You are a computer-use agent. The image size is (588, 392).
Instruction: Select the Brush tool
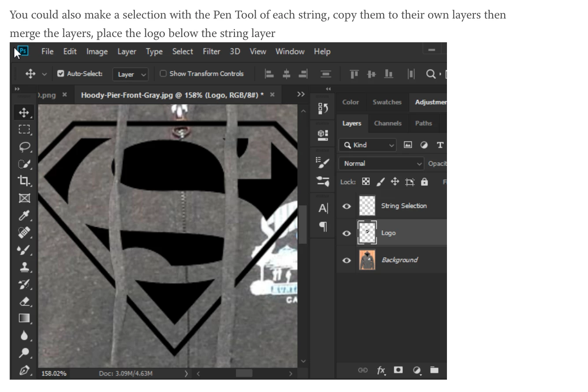click(24, 249)
